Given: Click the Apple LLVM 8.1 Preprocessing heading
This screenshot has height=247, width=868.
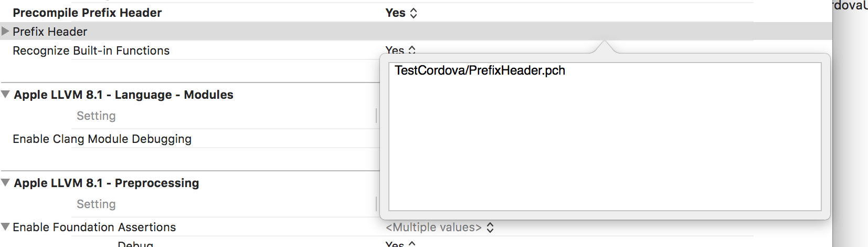Looking at the screenshot, I should (x=107, y=183).
